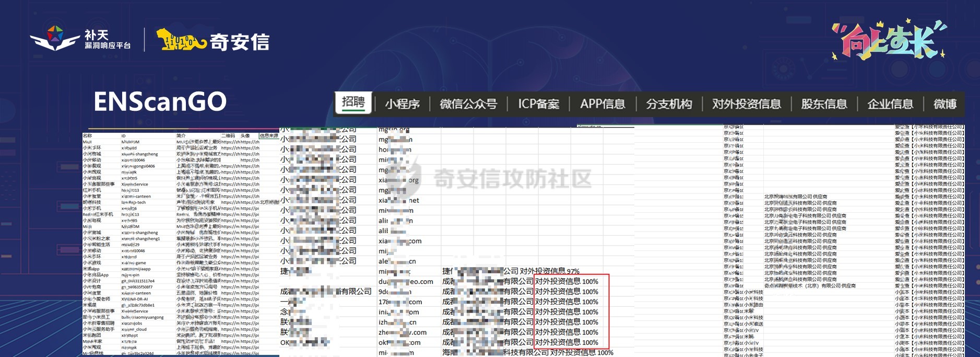Open the 微信公众号 tab
This screenshot has height=357, width=980.
pos(468,104)
